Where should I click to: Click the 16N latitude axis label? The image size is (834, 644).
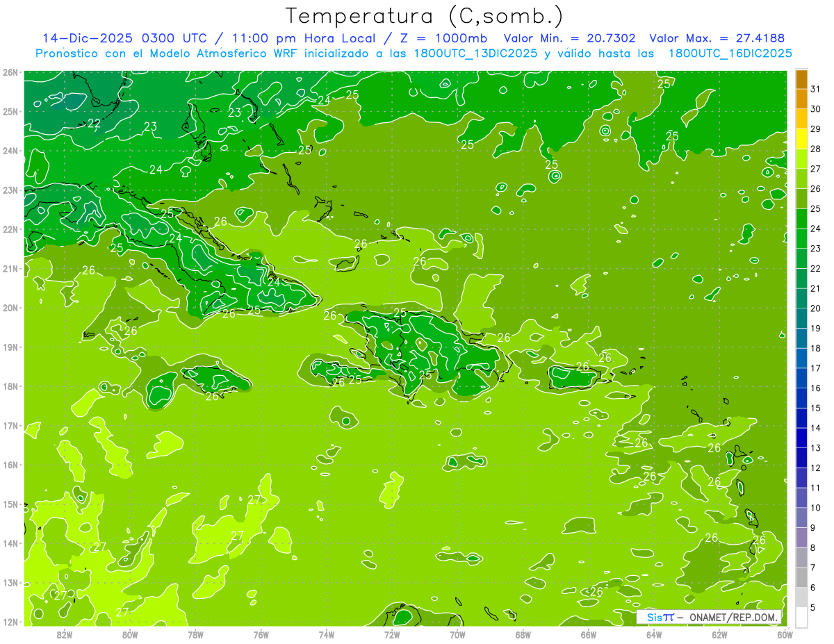[x=10, y=465]
